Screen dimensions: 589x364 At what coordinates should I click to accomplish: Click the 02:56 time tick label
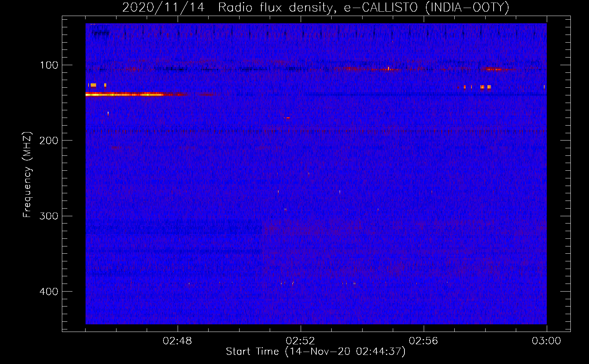[424, 341]
